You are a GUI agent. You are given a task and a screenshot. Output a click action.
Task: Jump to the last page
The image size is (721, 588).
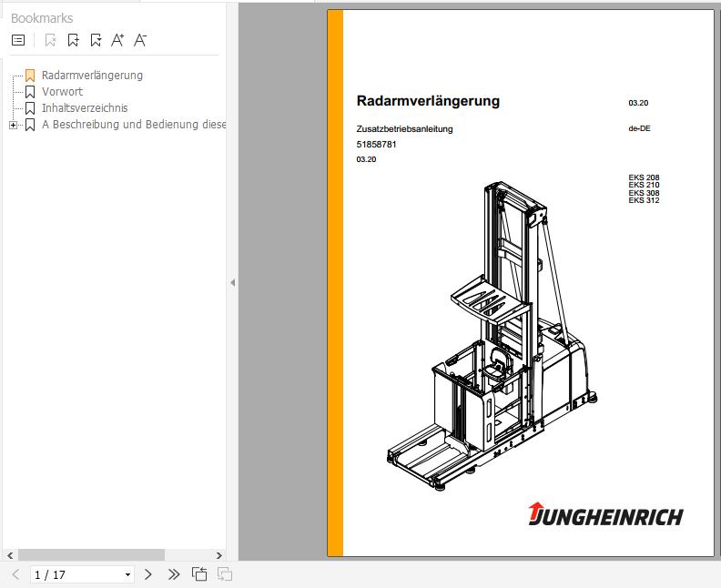coord(174,574)
